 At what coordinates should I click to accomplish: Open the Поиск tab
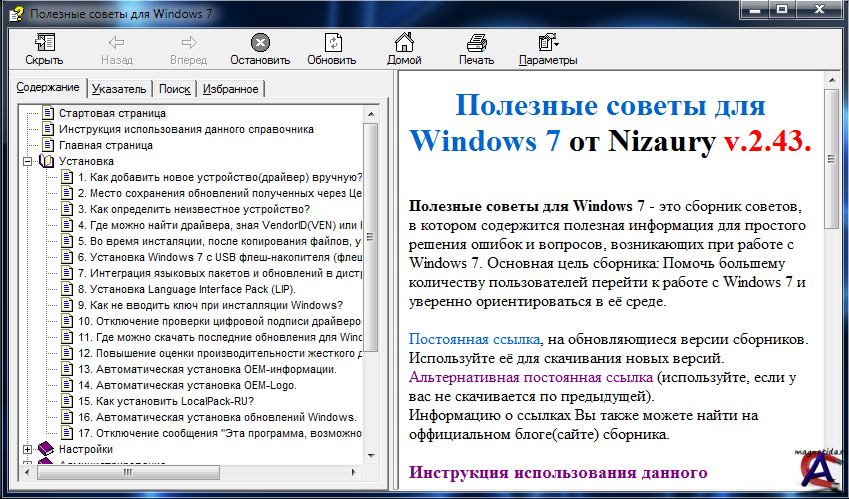pyautogui.click(x=174, y=89)
